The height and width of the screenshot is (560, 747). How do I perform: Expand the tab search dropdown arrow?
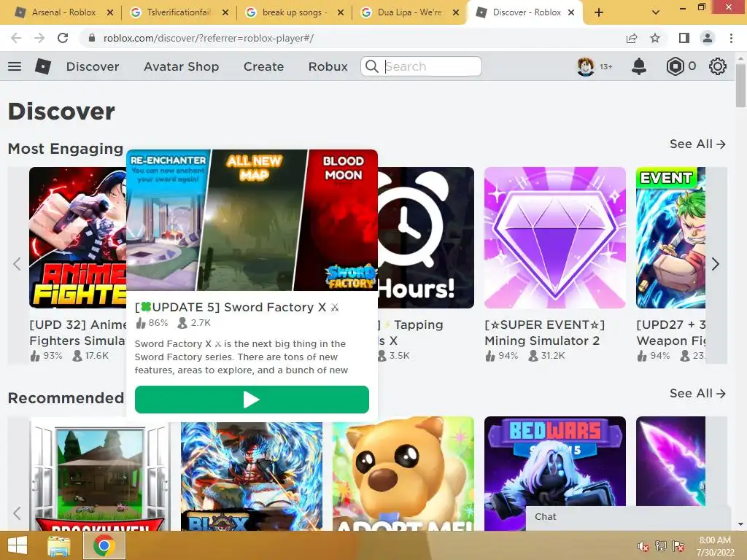(x=656, y=12)
